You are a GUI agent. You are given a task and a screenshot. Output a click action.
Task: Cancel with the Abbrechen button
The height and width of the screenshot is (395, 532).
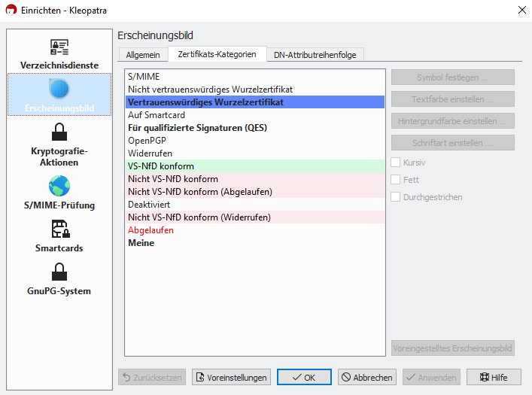coord(367,377)
